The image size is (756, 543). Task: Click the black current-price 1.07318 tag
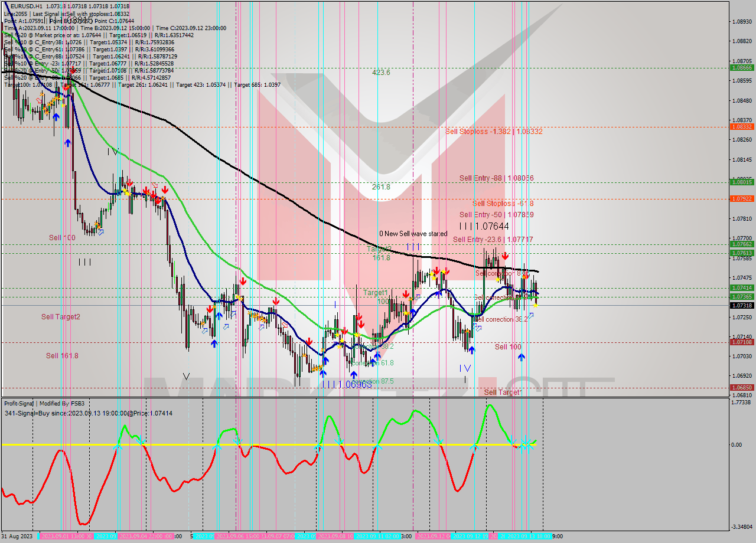click(x=742, y=306)
